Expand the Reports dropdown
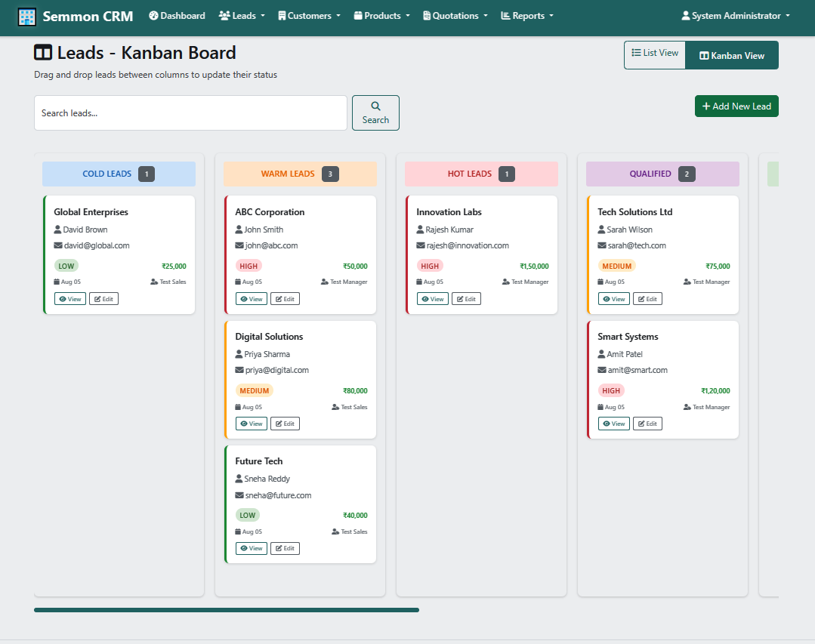 tap(527, 16)
